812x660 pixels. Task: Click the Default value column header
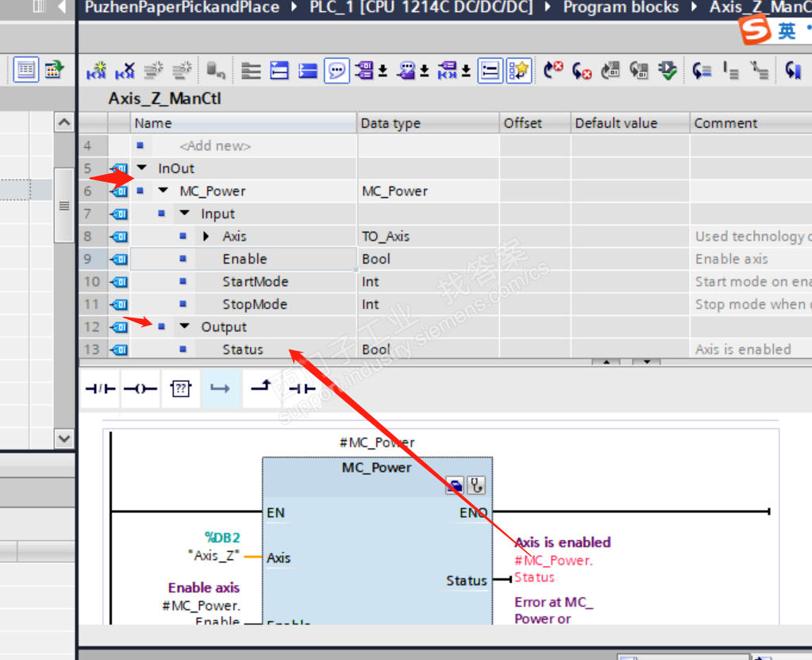(x=630, y=123)
